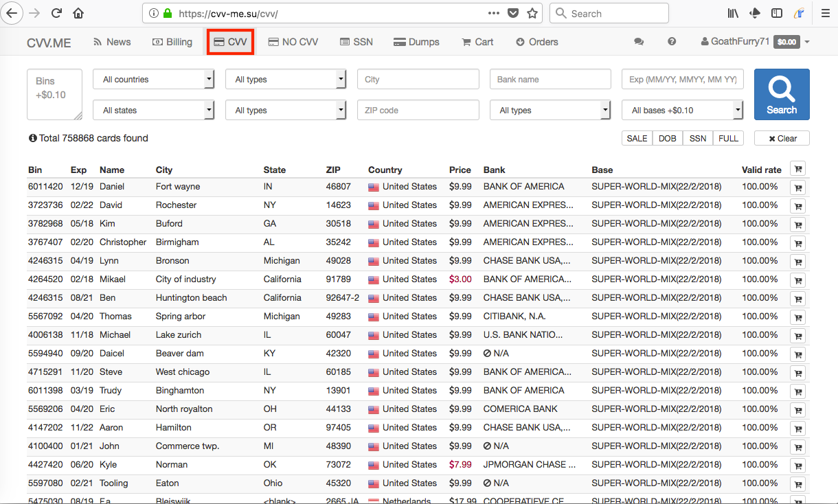Open the News tab
Image resolution: width=838 pixels, height=504 pixels.
pos(112,42)
